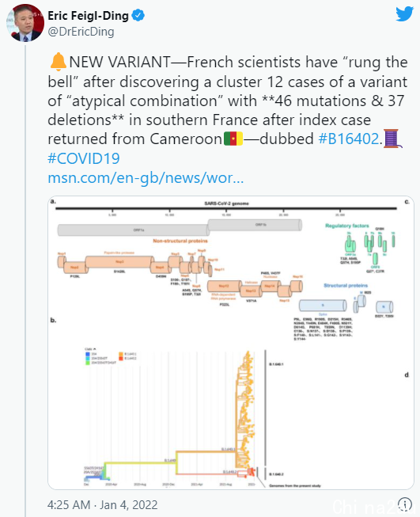Click the Eric Feigl-Ding display name
The image size is (420, 517).
click(89, 16)
